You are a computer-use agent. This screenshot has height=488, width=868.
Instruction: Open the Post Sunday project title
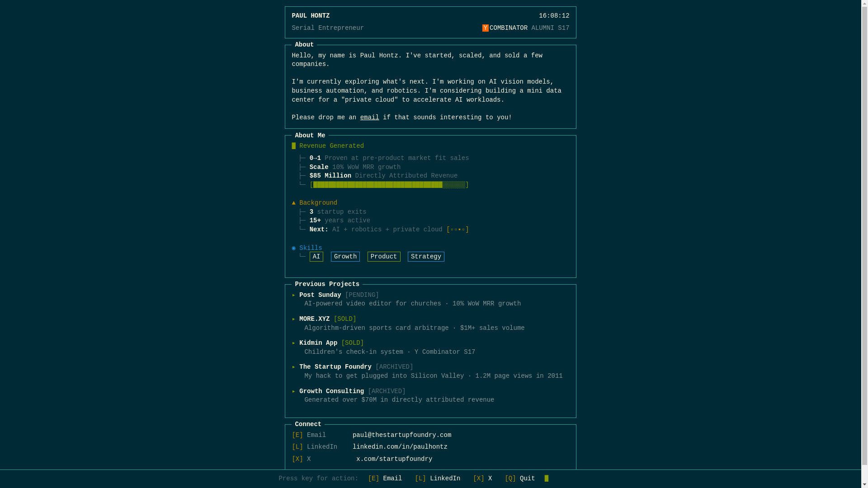point(320,295)
